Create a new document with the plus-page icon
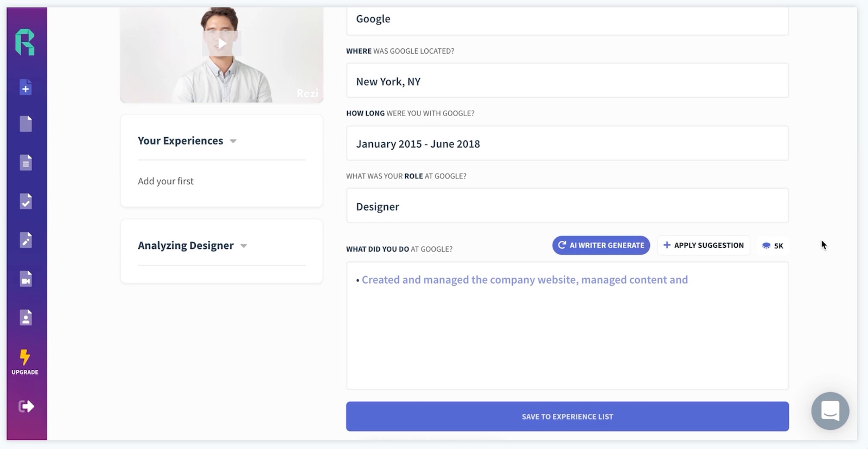Image resolution: width=868 pixels, height=449 pixels. point(25,87)
